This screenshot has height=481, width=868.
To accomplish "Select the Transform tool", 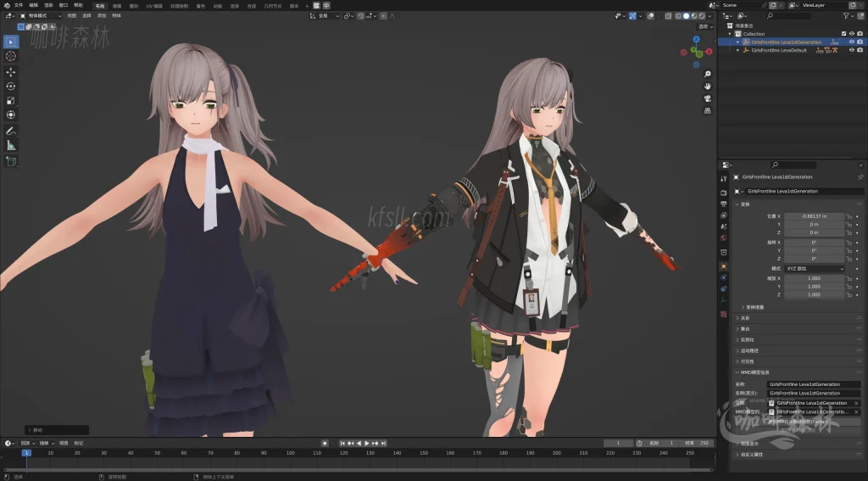I will [11, 115].
